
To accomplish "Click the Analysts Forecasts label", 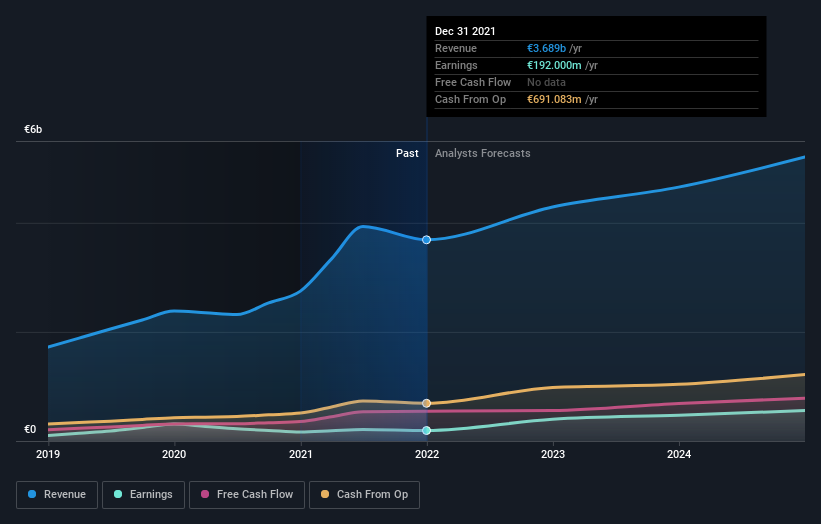I will coord(482,153).
